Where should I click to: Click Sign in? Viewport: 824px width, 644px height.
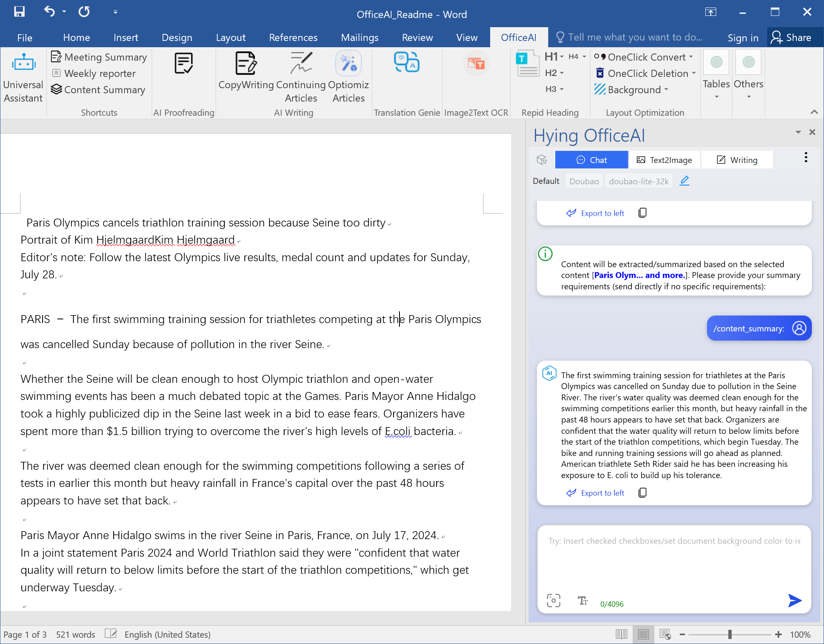coord(743,38)
